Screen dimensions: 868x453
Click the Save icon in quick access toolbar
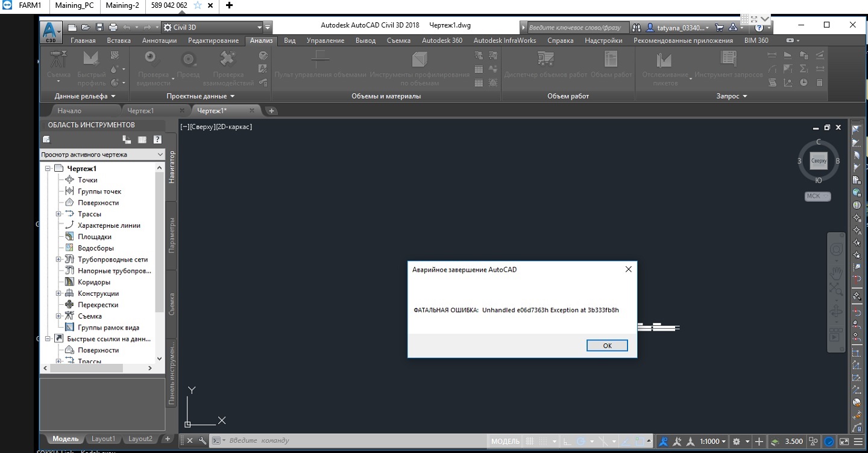99,27
